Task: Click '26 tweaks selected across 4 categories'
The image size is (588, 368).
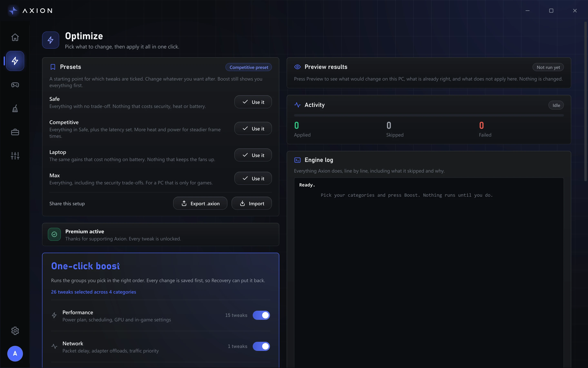Action: 94,292
